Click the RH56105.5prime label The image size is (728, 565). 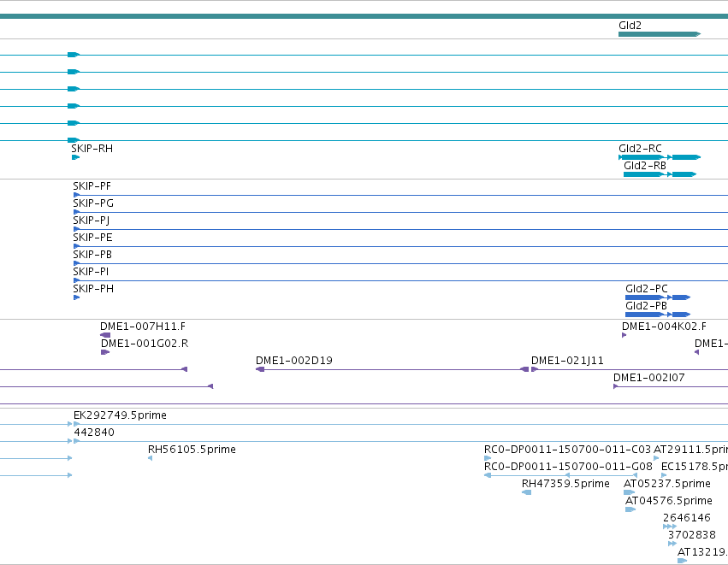(192, 450)
